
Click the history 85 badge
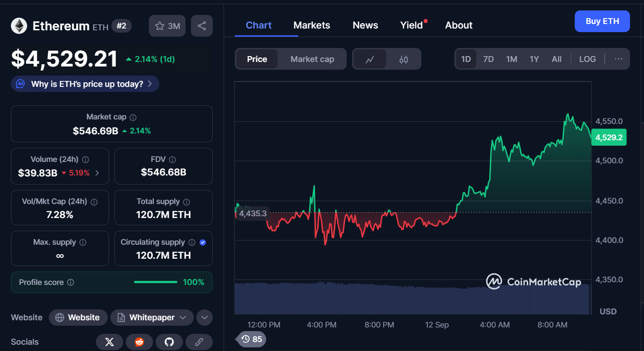tap(252, 339)
